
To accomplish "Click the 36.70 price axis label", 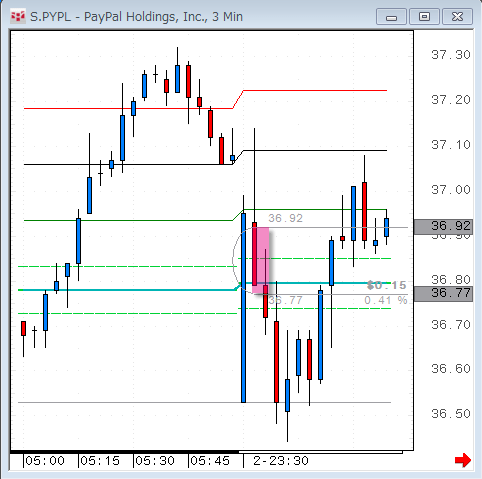I will (x=451, y=324).
